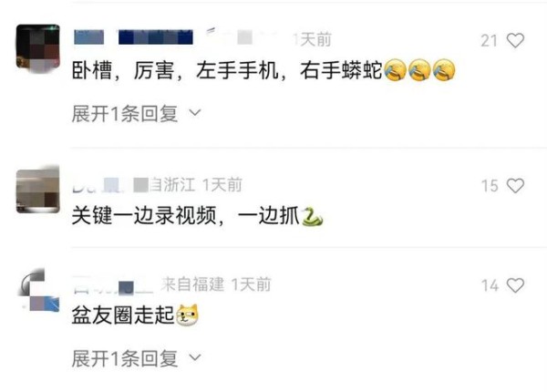Tap the middle crying-laughing emoji
Image resolution: width=547 pixels, height=392 pixels.
(419, 70)
